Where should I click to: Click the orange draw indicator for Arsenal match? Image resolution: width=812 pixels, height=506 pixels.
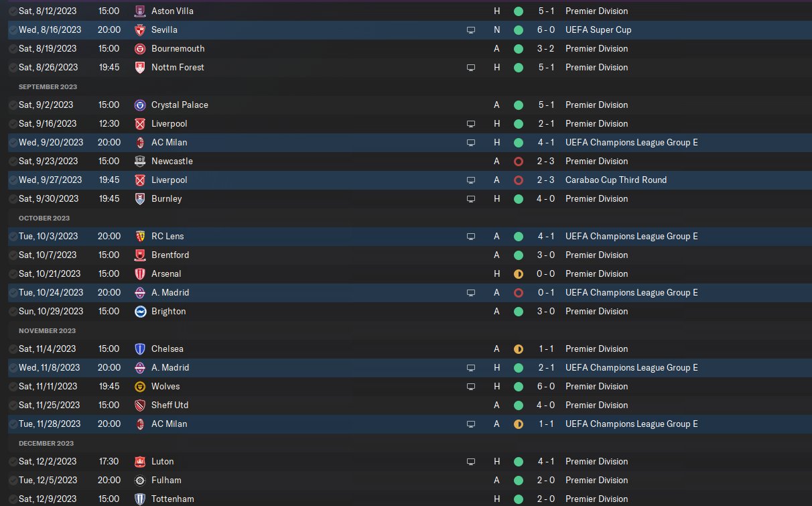coord(518,274)
